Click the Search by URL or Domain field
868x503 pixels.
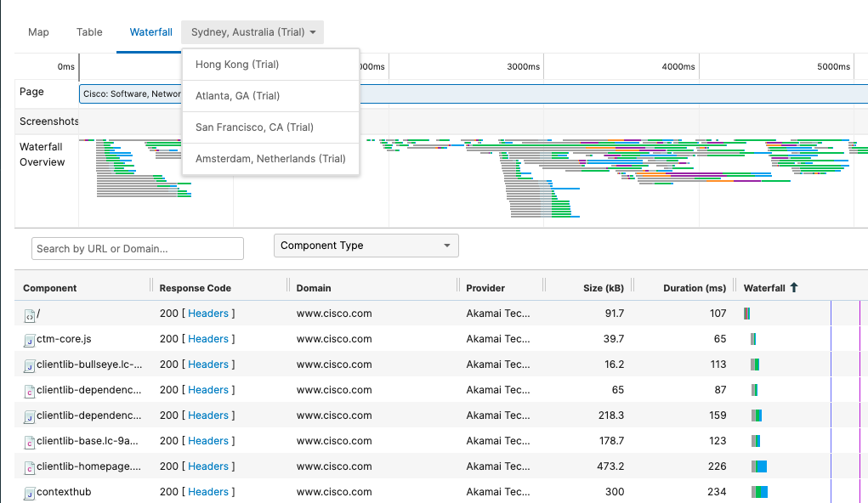[138, 249]
